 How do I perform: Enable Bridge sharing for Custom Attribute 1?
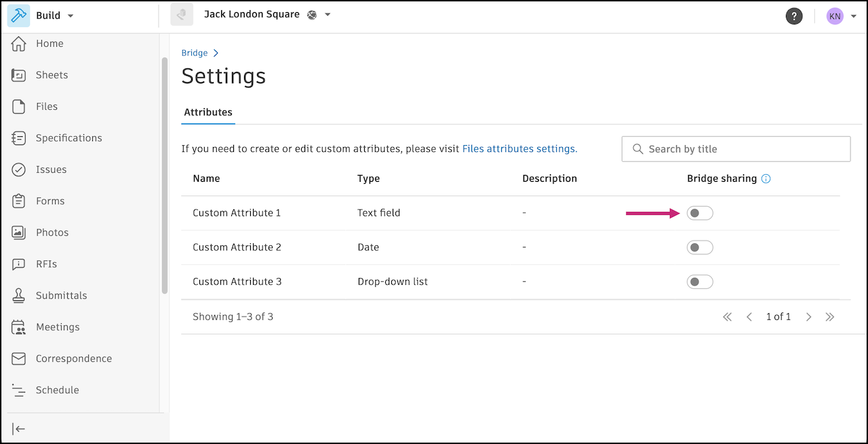(x=700, y=214)
